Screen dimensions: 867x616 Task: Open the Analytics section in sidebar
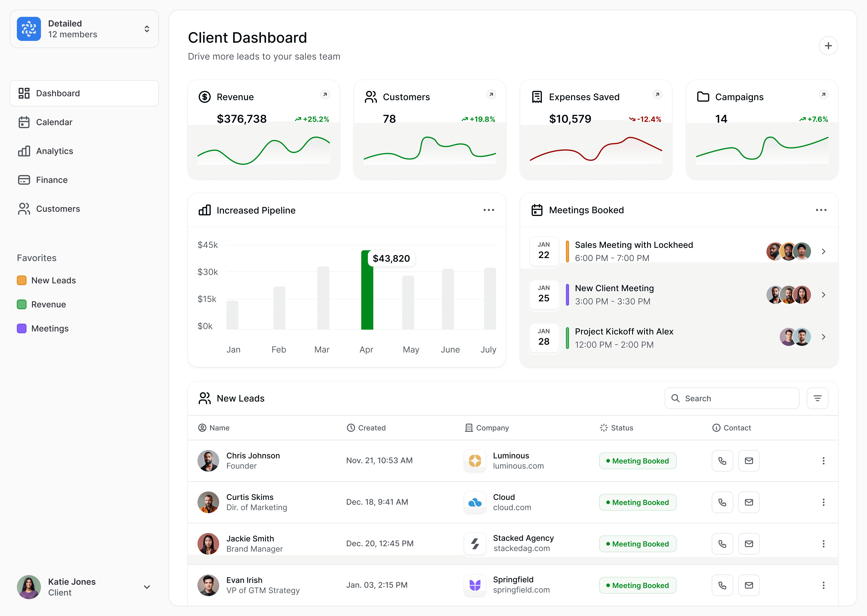click(55, 151)
